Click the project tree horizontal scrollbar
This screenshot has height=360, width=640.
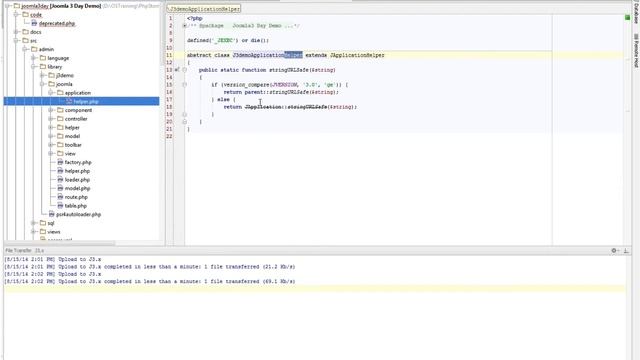(x=60, y=243)
